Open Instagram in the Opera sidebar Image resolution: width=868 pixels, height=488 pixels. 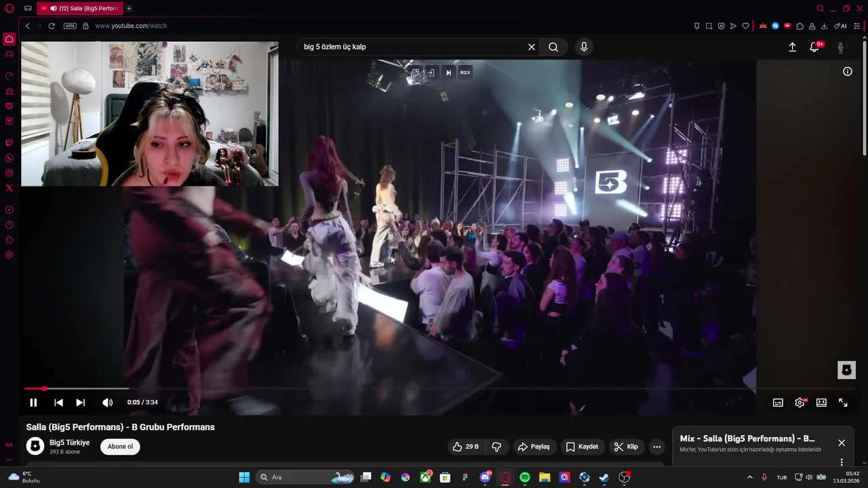9,173
